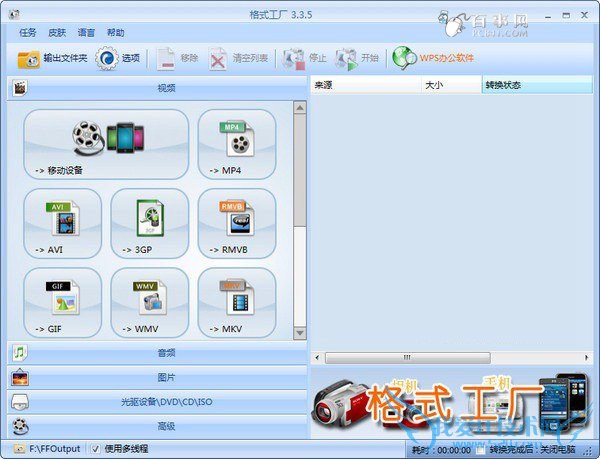This screenshot has width=600, height=459.
Task: Click the 移除 remove toolbar button
Action: 177,59
